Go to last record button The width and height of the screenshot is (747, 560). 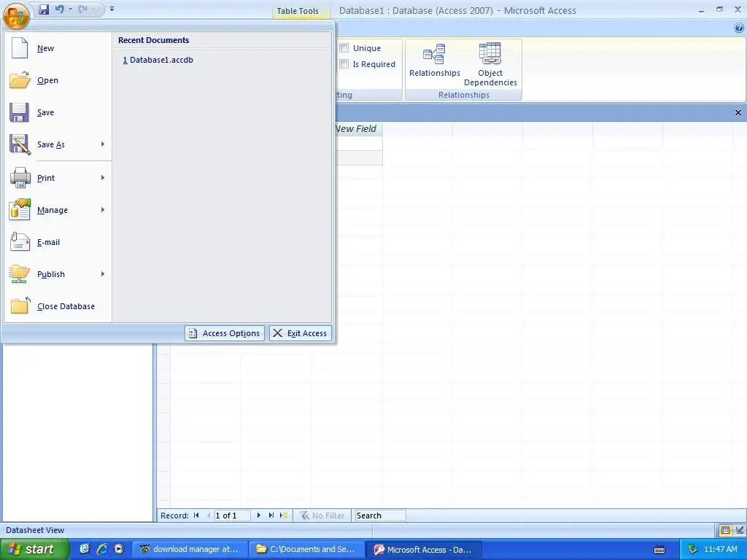pyautogui.click(x=271, y=516)
